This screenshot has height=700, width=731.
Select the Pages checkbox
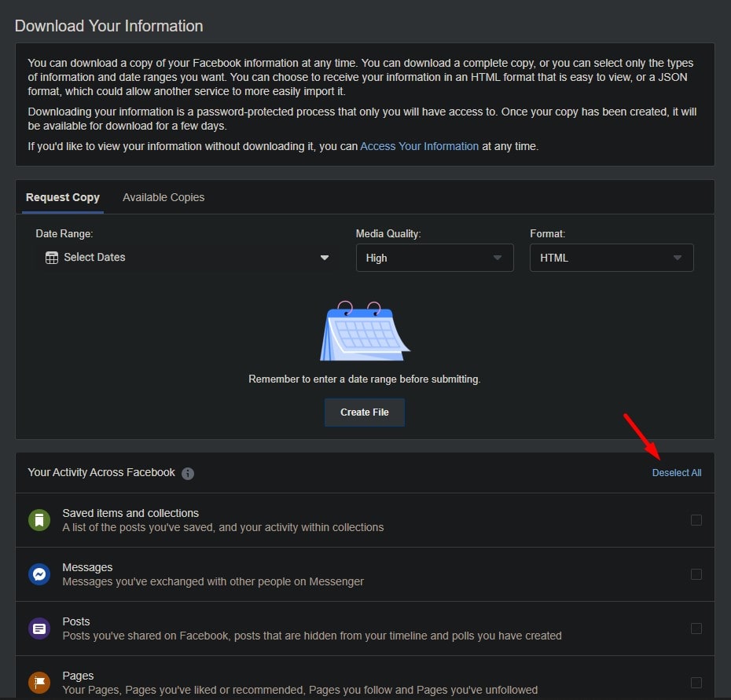point(696,682)
